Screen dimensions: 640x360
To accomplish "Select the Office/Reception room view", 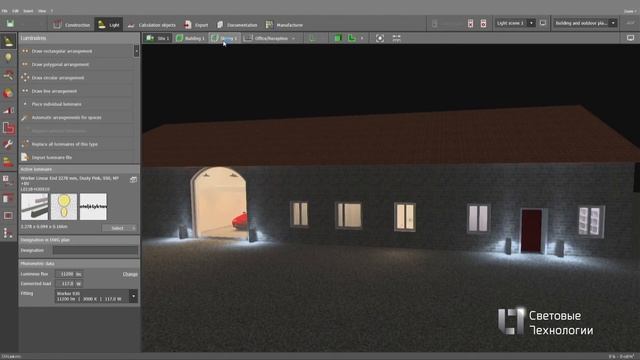I will click(266, 38).
